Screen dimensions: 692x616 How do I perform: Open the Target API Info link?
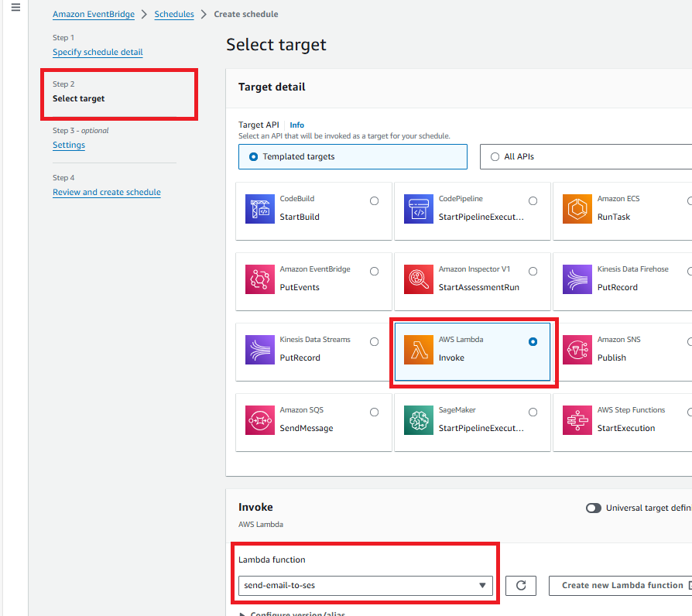(296, 125)
